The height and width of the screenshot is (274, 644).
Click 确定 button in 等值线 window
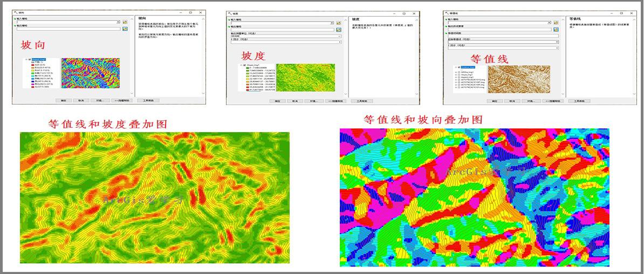tap(495, 101)
